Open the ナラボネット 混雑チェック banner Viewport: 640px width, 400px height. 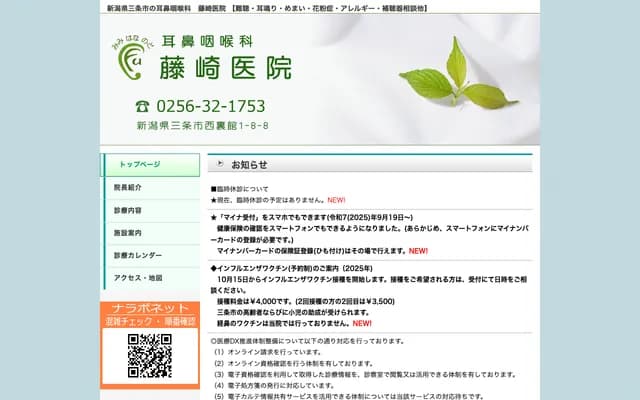[150, 315]
